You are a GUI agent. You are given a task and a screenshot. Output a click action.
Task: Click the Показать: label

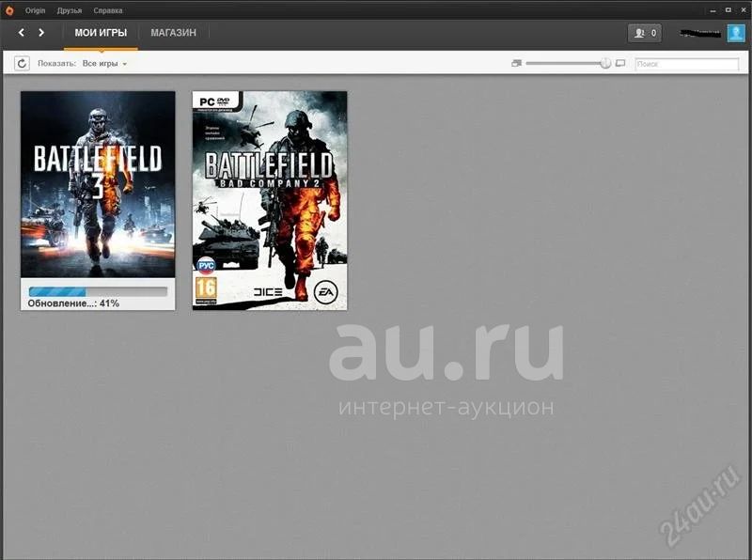[x=56, y=63]
